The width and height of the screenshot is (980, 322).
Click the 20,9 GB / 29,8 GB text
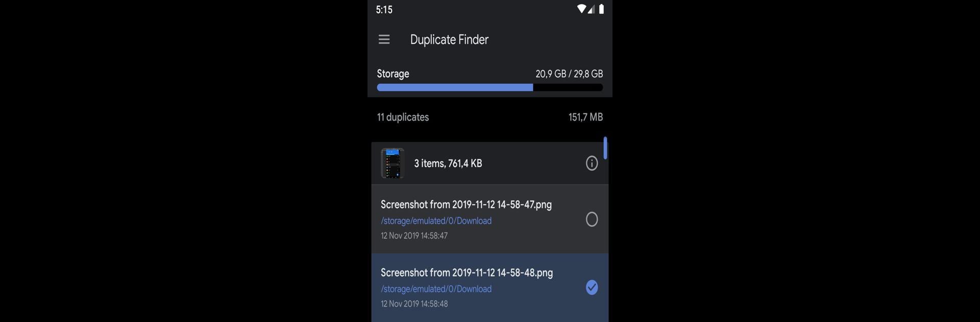point(569,74)
